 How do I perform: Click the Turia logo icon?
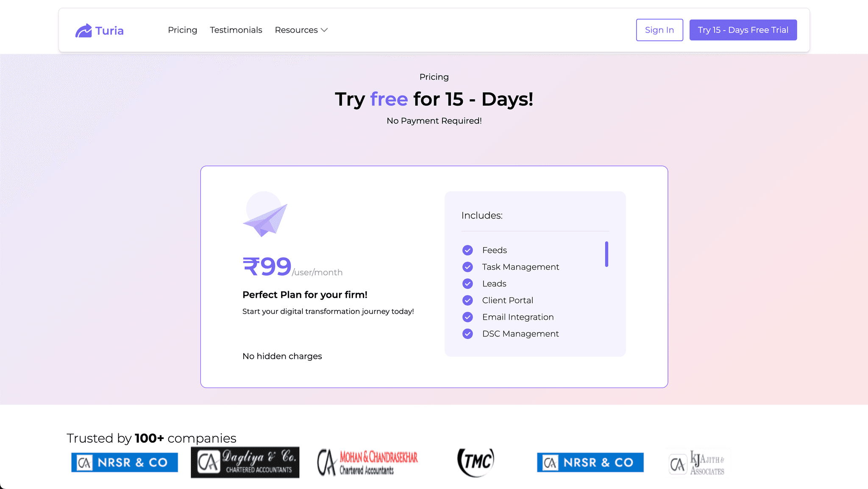pos(83,30)
